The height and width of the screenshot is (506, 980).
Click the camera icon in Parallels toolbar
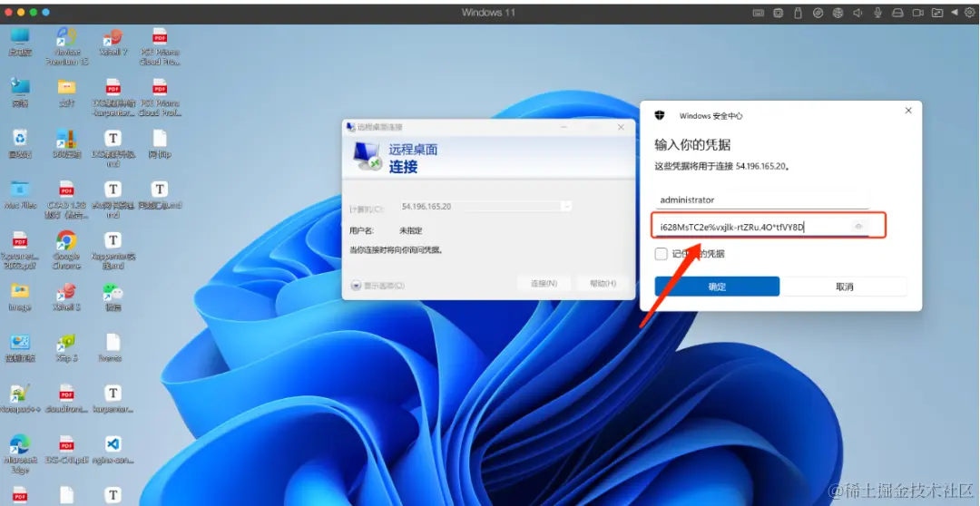pos(917,13)
